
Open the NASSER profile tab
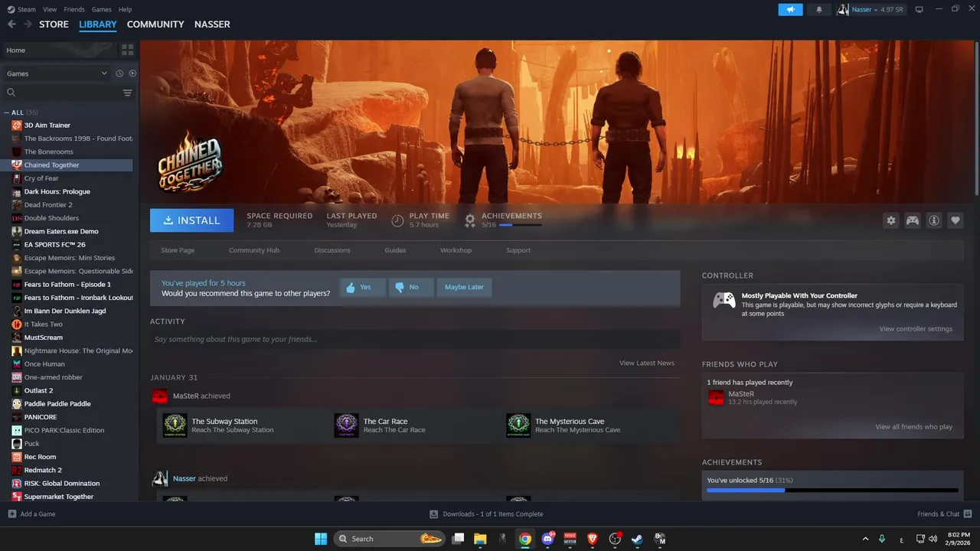(x=212, y=24)
